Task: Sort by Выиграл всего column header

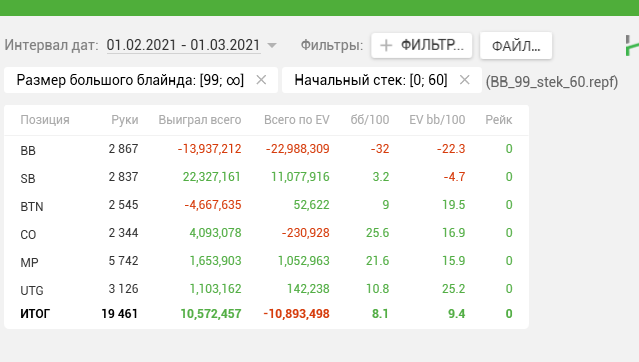Action: (200, 120)
